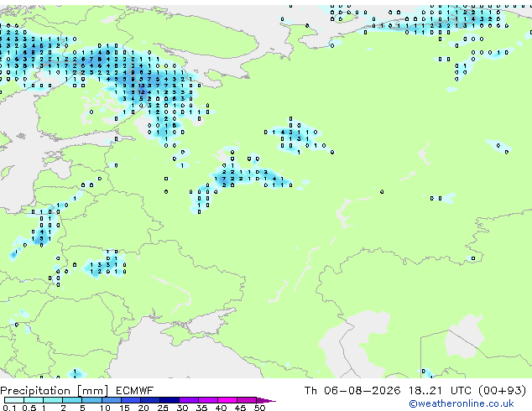532x411 pixels.
Task: Click the '0.5' legend scale label
Action: pyautogui.click(x=29, y=408)
